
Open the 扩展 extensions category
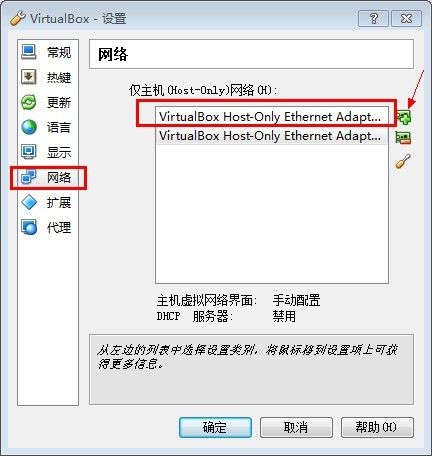pos(48,202)
